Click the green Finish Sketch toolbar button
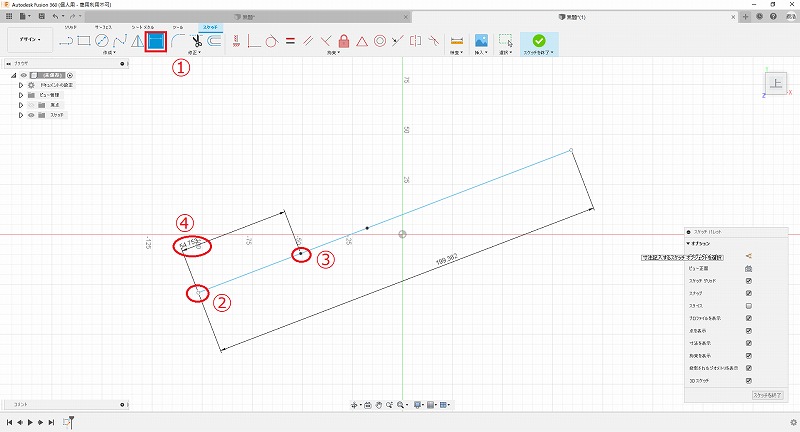 tap(539, 41)
